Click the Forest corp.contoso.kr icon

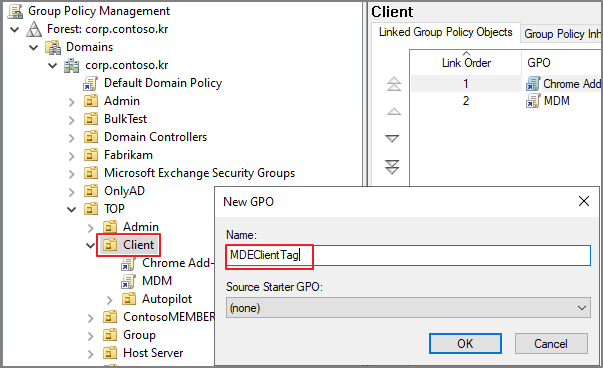click(34, 29)
